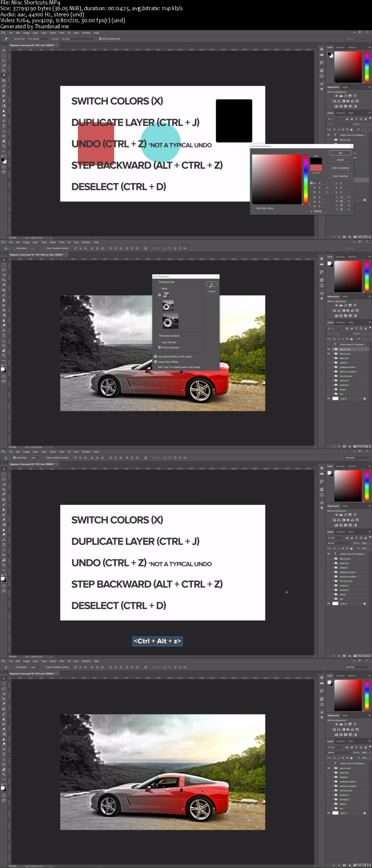Toggle the Show Sampling Ring checkbox
This screenshot has height=868, width=372.
pyautogui.click(x=101, y=39)
